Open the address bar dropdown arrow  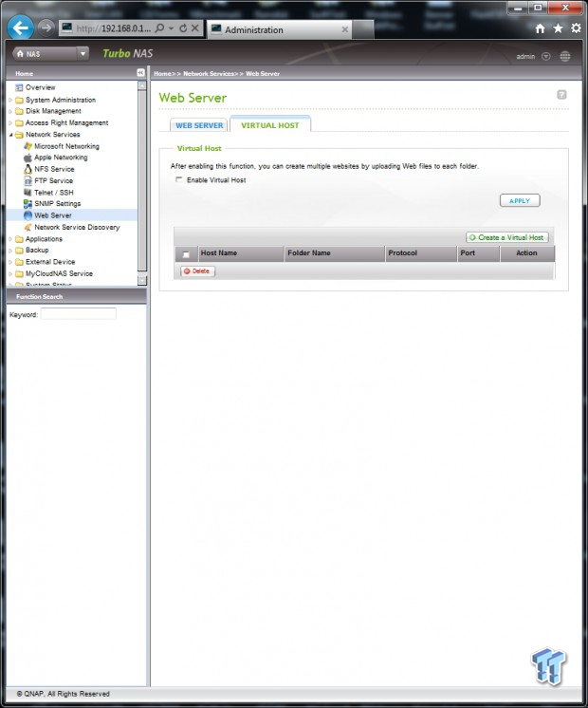[171, 28]
